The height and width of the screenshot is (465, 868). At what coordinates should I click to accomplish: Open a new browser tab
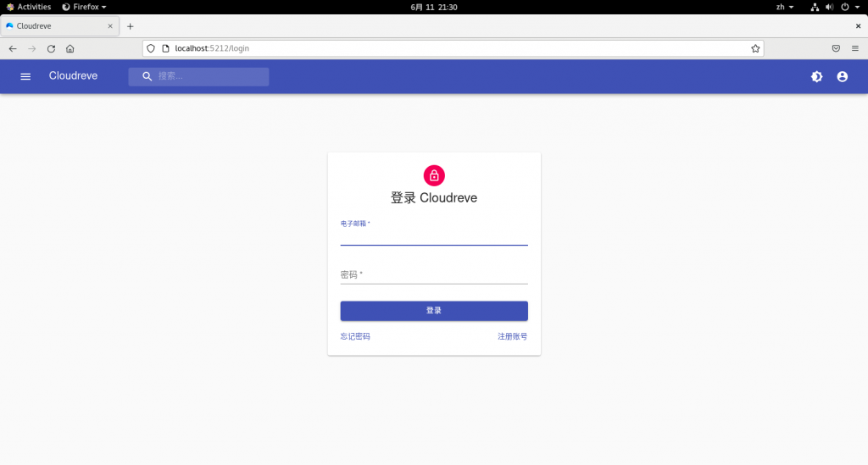coord(130,26)
